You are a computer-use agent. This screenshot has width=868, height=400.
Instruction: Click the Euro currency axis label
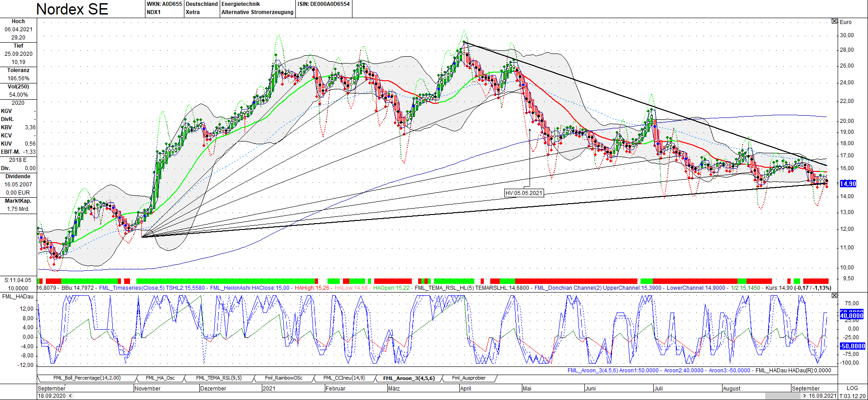point(846,22)
